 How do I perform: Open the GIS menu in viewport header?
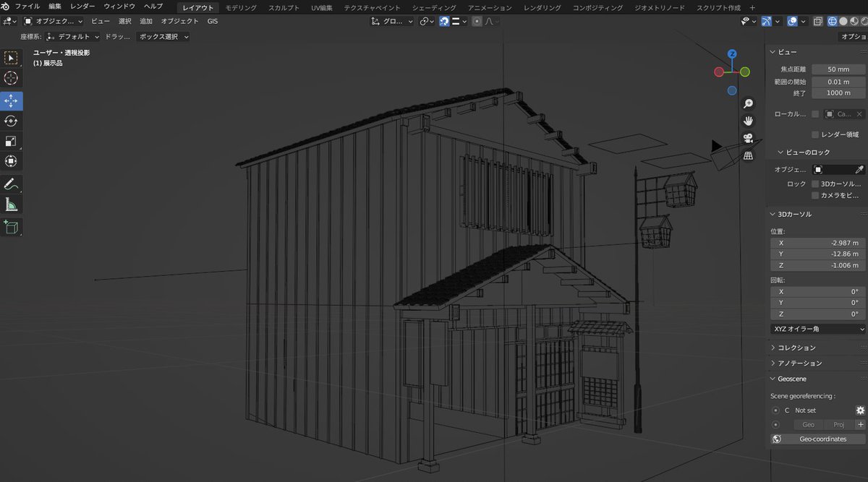point(213,21)
